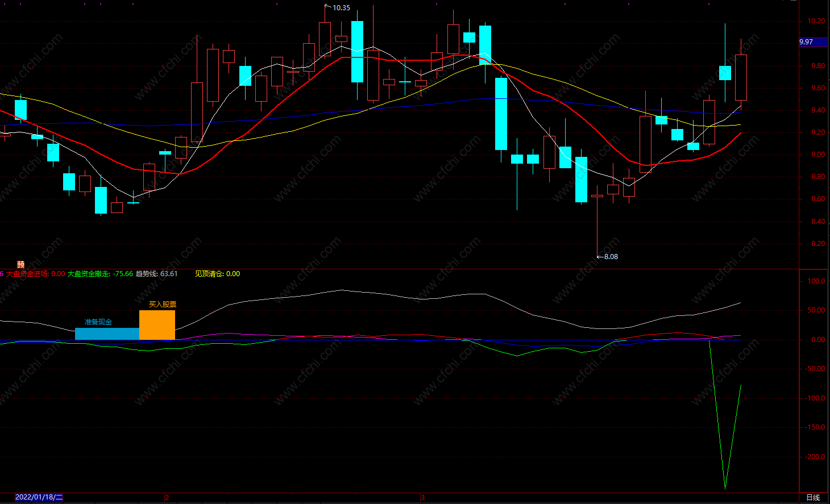Click the 9.97 current price tag
The width and height of the screenshot is (830, 504).
point(813,42)
